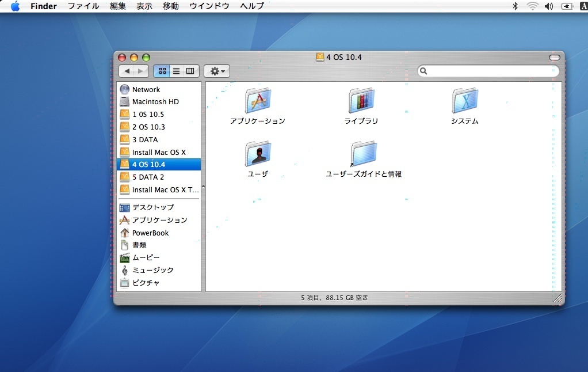Select the 4 OS 10.4 volume
The height and width of the screenshot is (372, 588).
[x=159, y=165]
